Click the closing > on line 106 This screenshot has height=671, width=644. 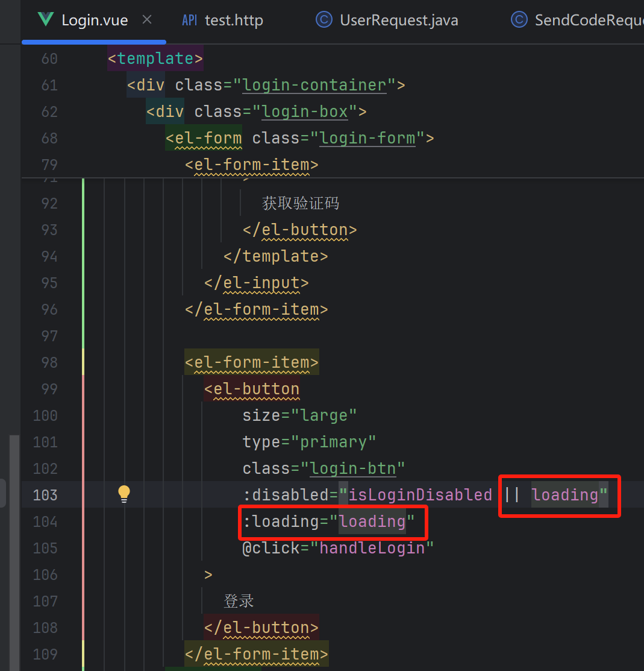click(x=208, y=575)
